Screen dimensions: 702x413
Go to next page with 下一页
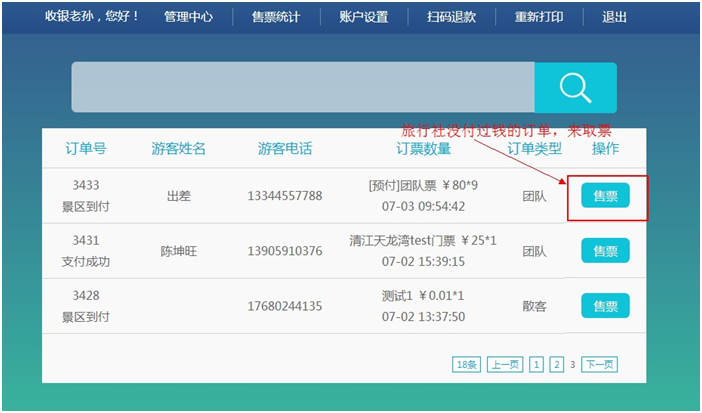(x=599, y=365)
